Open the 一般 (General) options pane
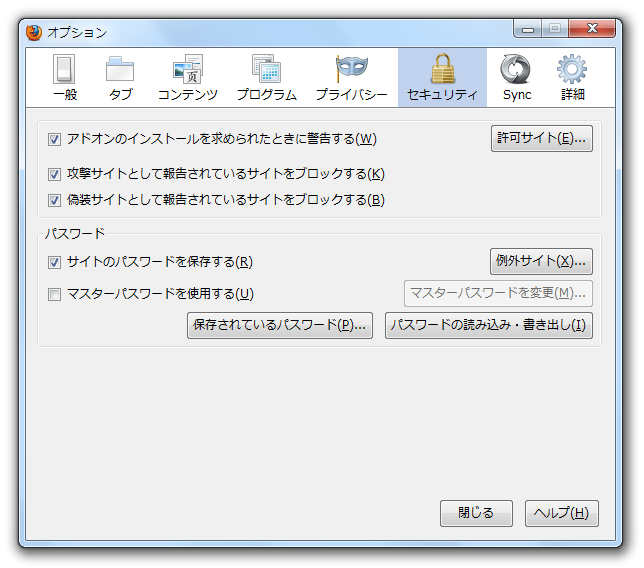This screenshot has height=568, width=644. click(x=64, y=78)
